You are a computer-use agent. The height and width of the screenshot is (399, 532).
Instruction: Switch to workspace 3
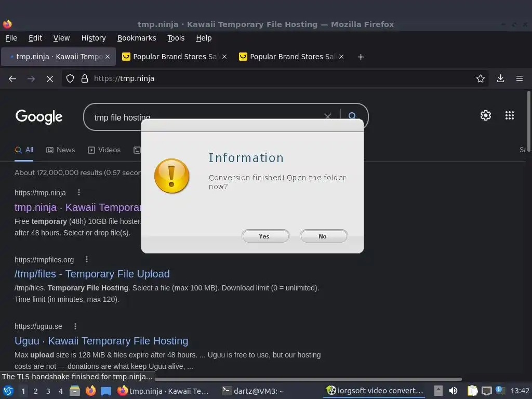click(x=48, y=391)
